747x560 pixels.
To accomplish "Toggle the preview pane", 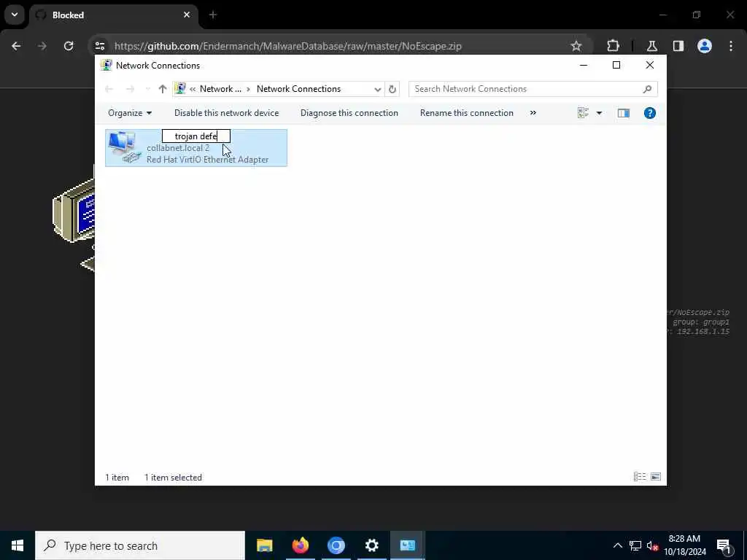I will [623, 113].
